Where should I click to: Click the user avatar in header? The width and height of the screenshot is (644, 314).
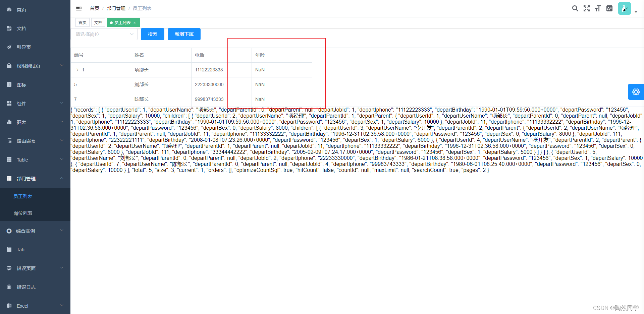(x=624, y=8)
